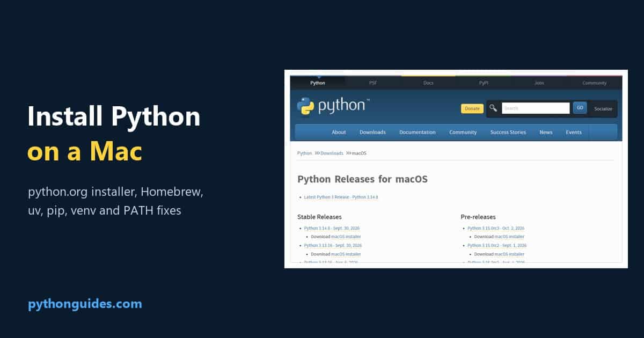Click macOS installer link under Python 3.14.8
This screenshot has height=338, width=644.
[346, 237]
